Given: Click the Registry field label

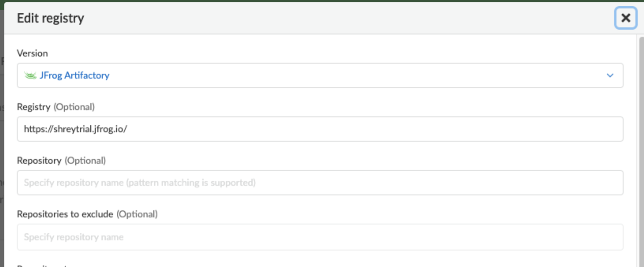Looking at the screenshot, I should [x=34, y=107].
